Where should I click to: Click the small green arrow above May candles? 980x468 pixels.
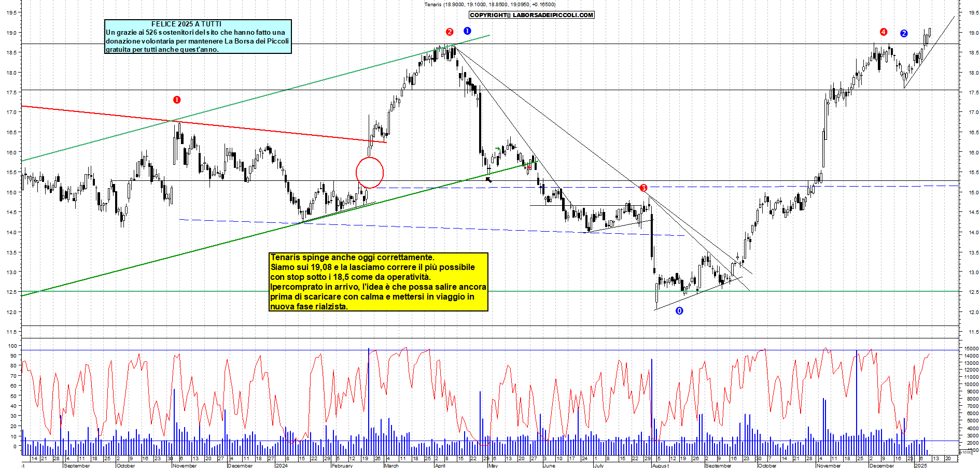[498, 149]
